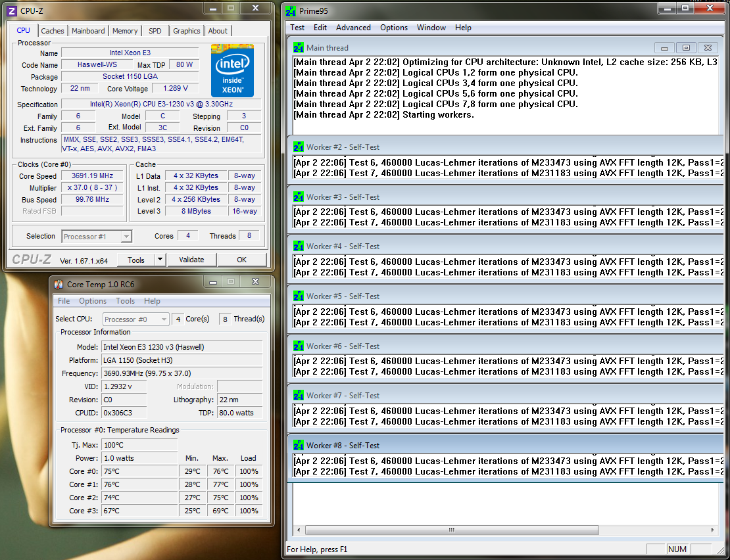Open the Prime95 Window menu

click(x=431, y=28)
